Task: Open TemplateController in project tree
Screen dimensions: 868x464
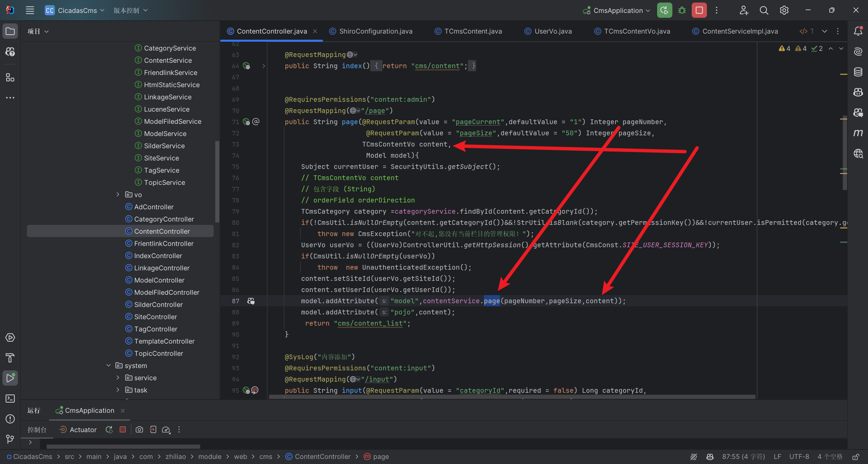Action: [164, 341]
